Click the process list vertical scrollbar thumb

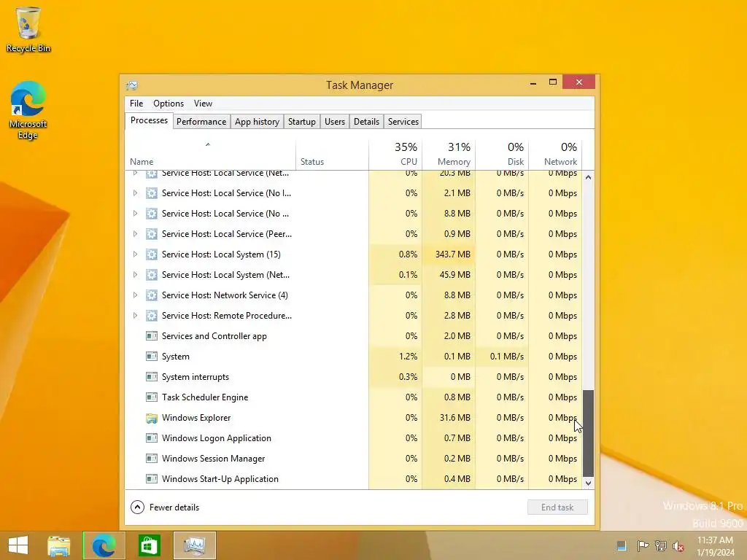[589, 433]
